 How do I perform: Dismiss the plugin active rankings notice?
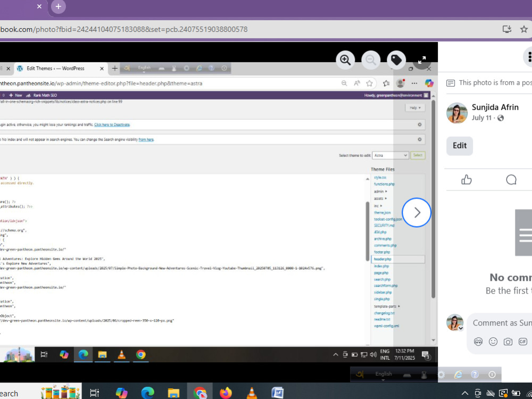[420, 124]
